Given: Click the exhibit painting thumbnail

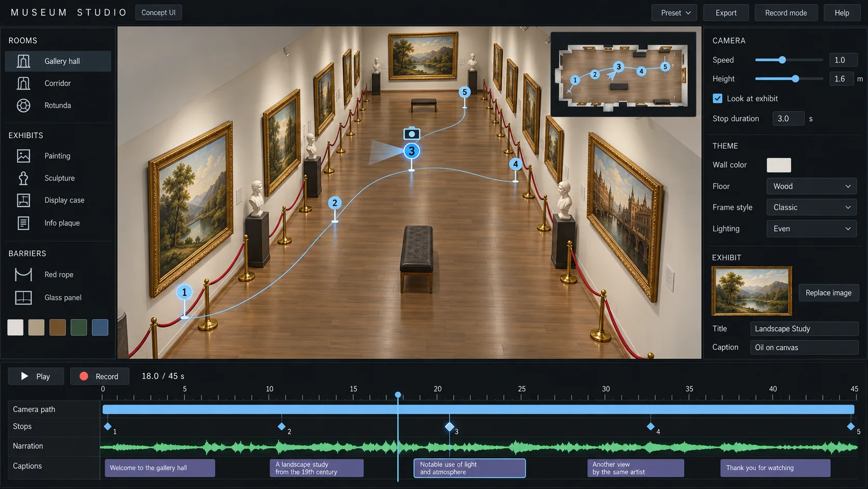Looking at the screenshot, I should pos(752,291).
